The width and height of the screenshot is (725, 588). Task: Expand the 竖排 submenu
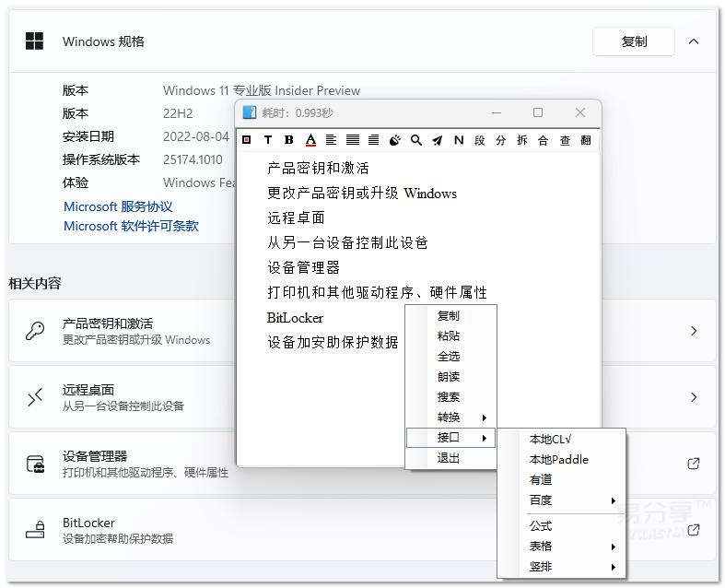click(561, 567)
